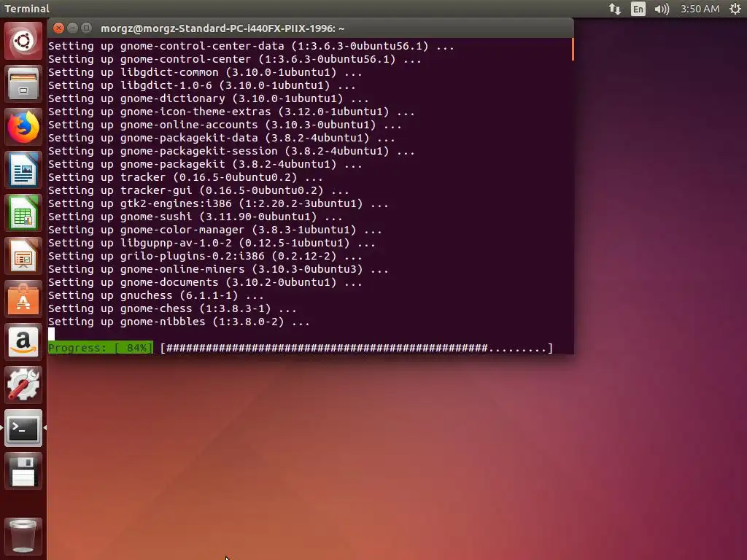This screenshot has height=560, width=747.
Task: Open the network connections indicator
Action: tap(614, 9)
